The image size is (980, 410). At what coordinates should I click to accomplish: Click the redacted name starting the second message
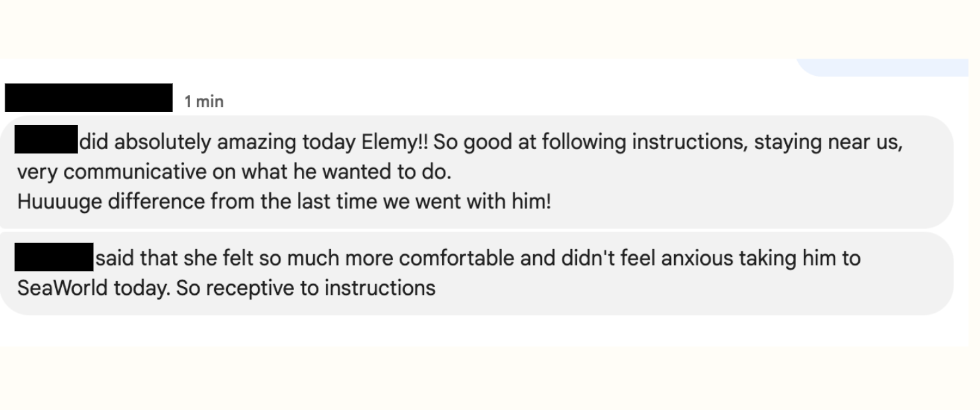click(x=54, y=258)
